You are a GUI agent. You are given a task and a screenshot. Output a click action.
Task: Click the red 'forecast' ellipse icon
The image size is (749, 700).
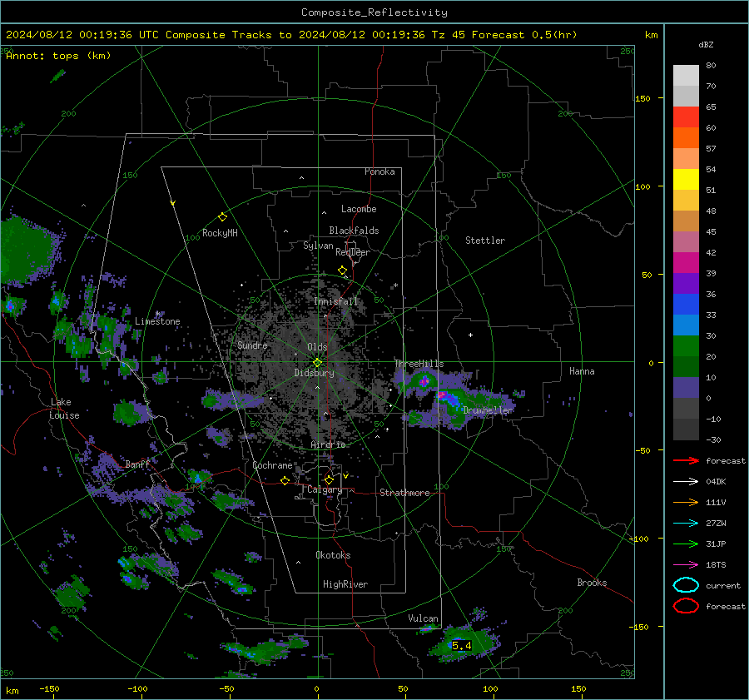point(686,606)
